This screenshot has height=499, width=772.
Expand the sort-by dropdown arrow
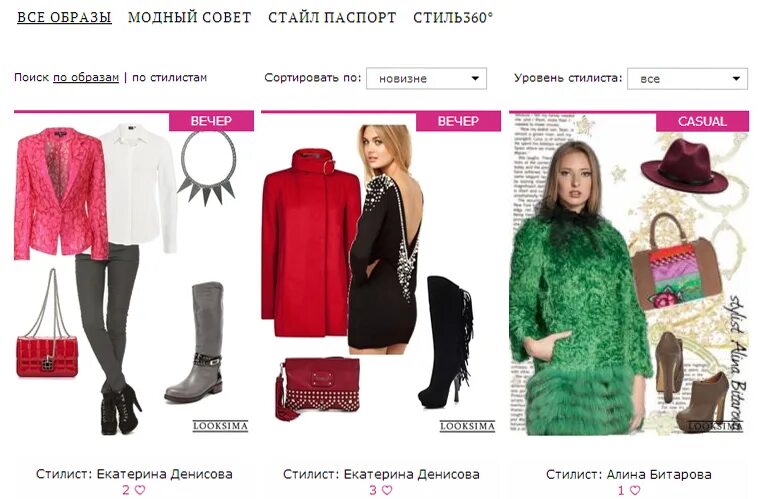coord(475,79)
